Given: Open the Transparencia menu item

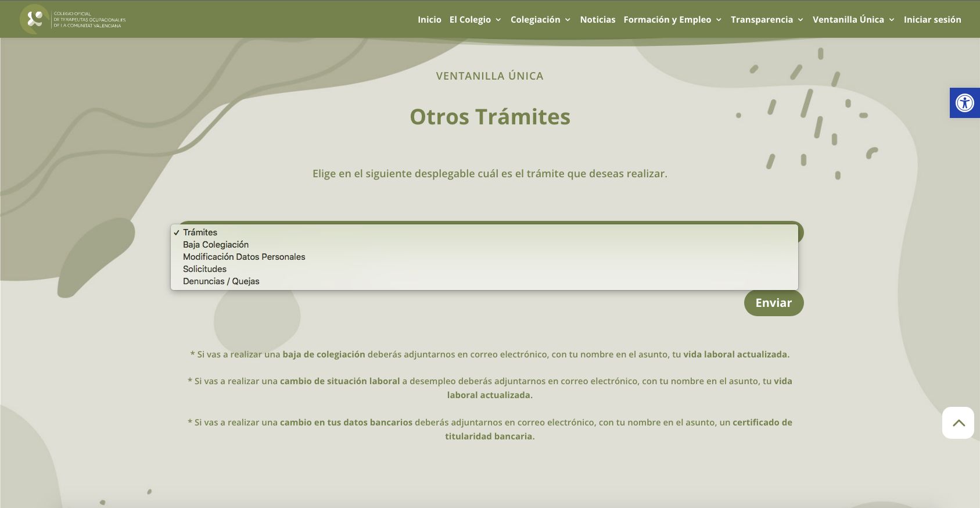Looking at the screenshot, I should click(x=762, y=19).
